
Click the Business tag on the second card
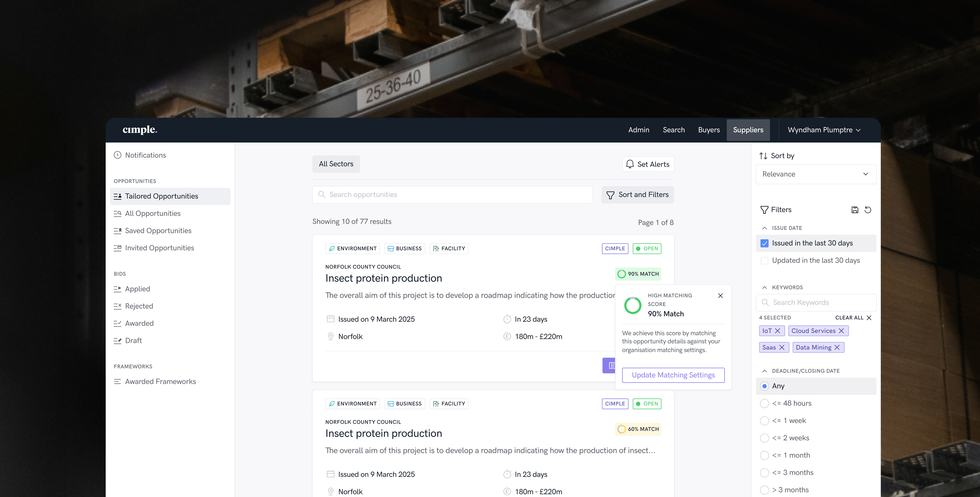point(405,404)
